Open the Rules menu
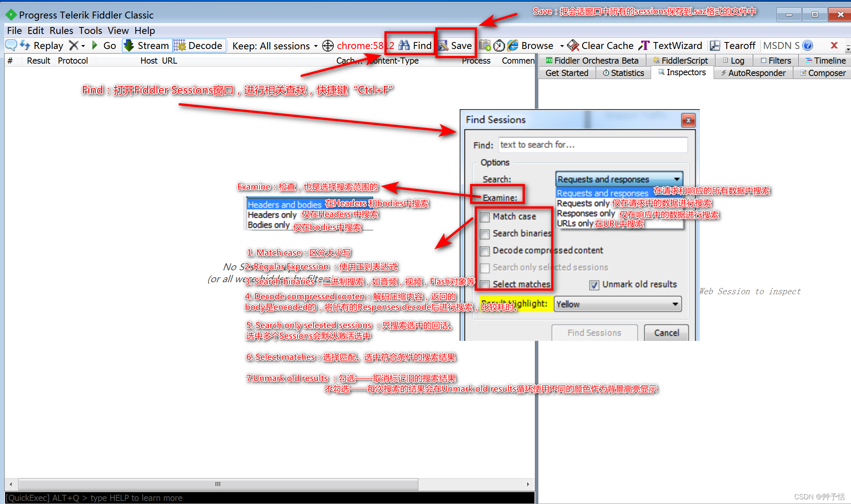851x504 pixels. (61, 30)
